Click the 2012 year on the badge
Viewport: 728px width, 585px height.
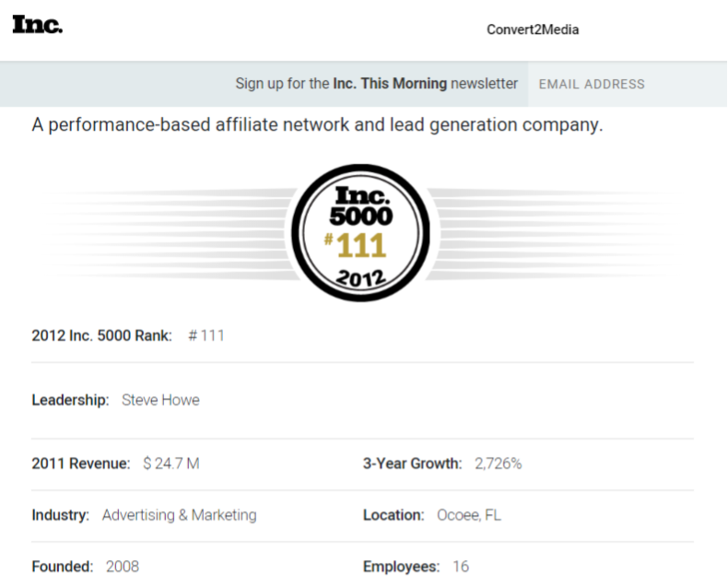click(x=360, y=277)
